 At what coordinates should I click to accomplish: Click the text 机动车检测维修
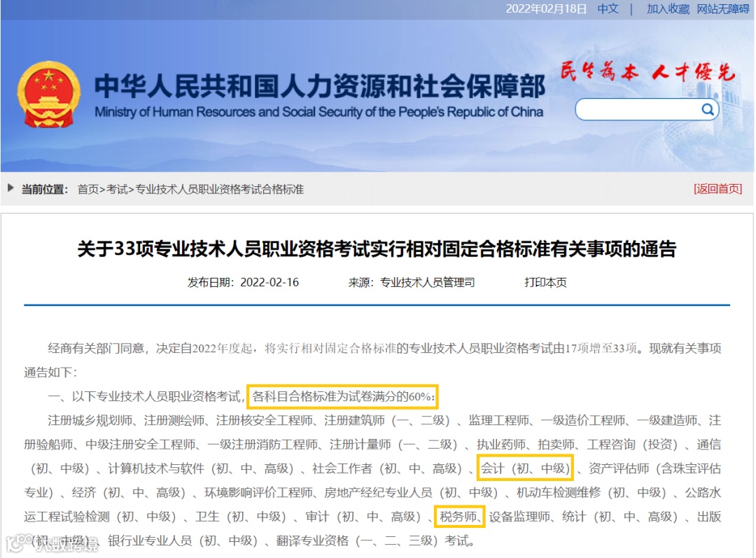coord(559,492)
